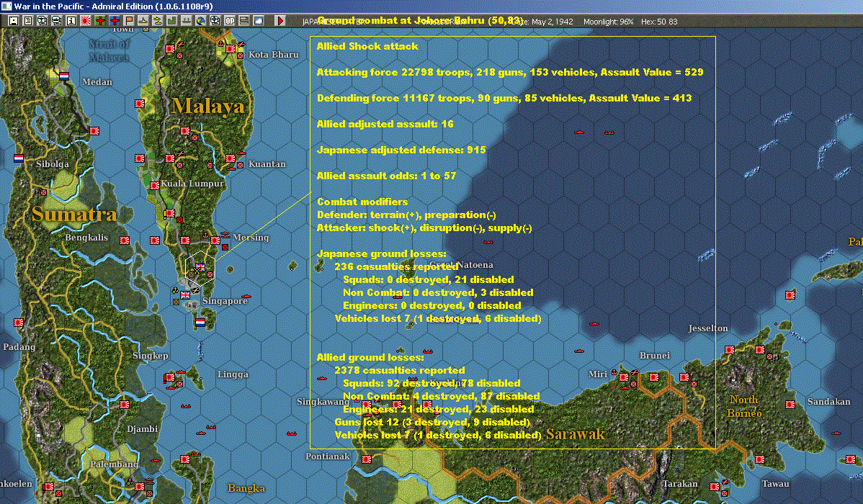Click the orange flag toolbar icon
Image resolution: width=863 pixels, height=504 pixels.
129,21
